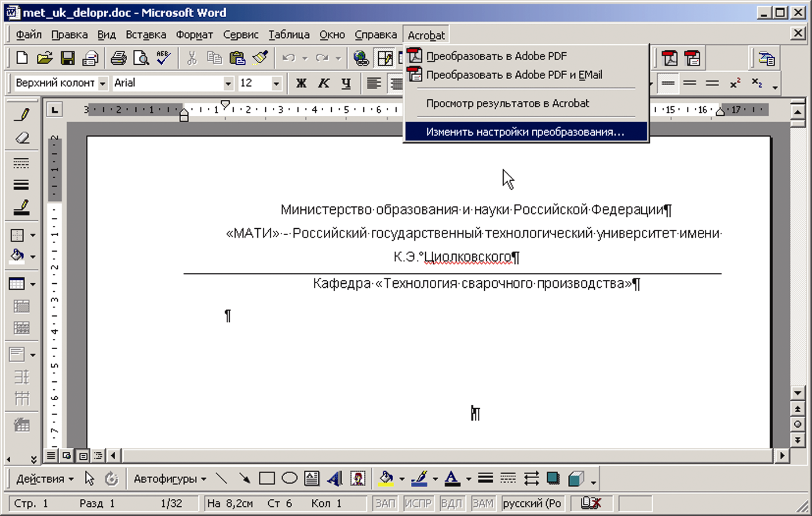Draw a line with the Line tool
The width and height of the screenshot is (812, 516).
(x=222, y=478)
